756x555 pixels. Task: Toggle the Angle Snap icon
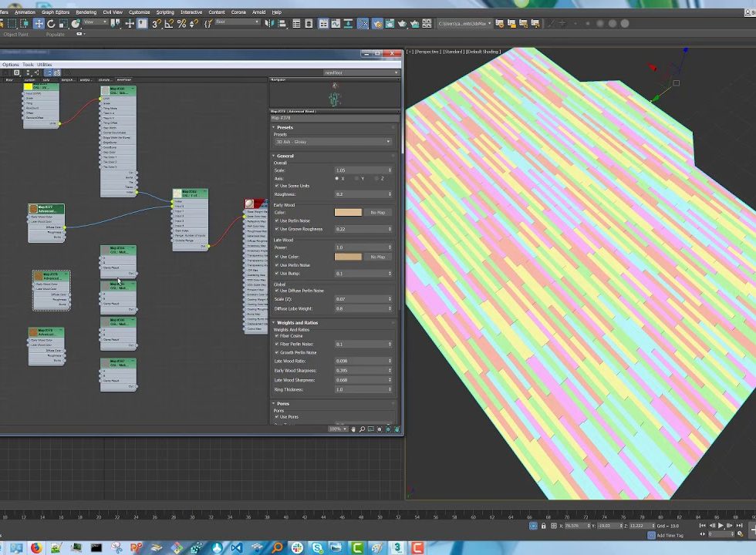169,23
